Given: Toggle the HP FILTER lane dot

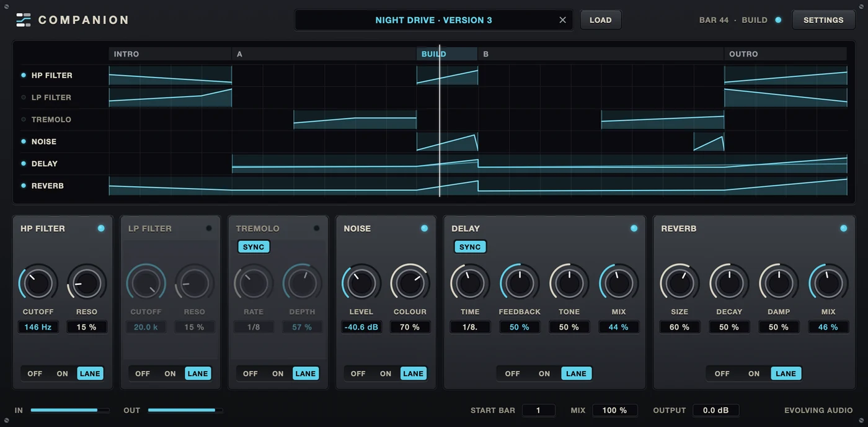Looking at the screenshot, I should coord(24,75).
